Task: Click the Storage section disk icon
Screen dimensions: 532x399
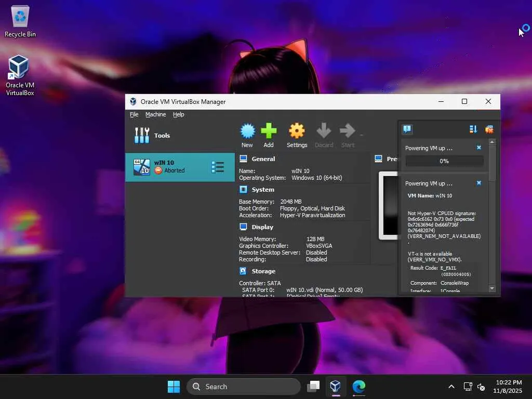Action: tap(243, 271)
